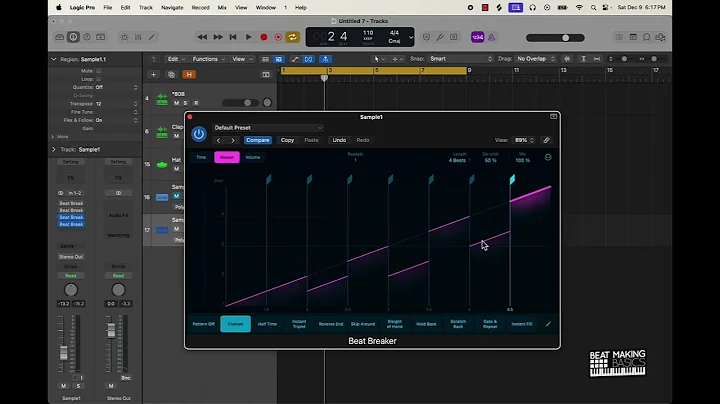Open the Drag No Overlap dropdown
The image size is (720, 404).
pos(535,59)
